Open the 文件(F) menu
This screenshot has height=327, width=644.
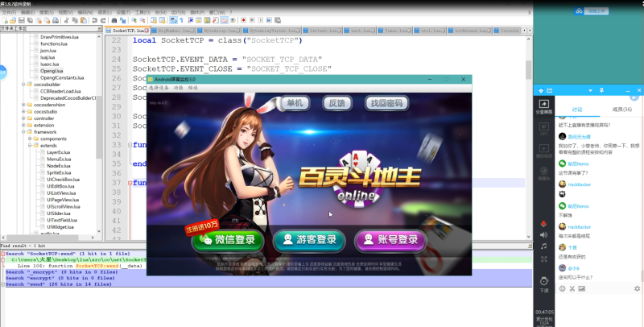point(9,12)
